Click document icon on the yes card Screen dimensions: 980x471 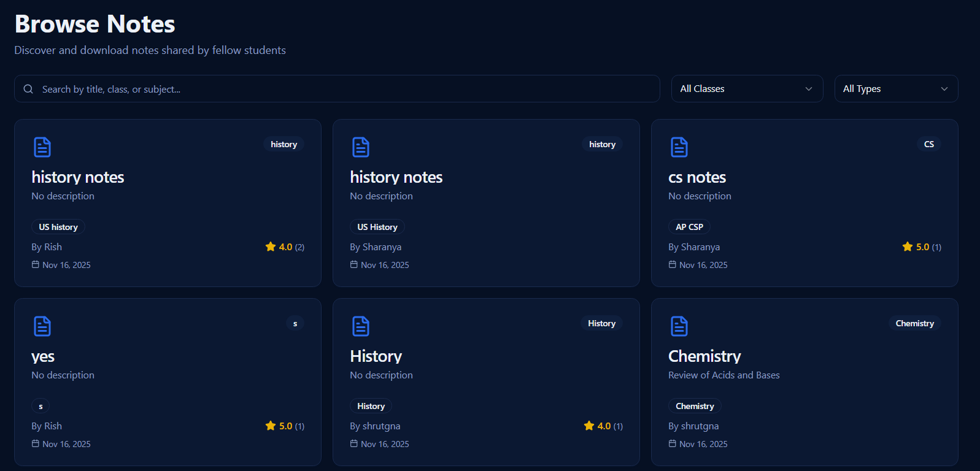click(42, 326)
